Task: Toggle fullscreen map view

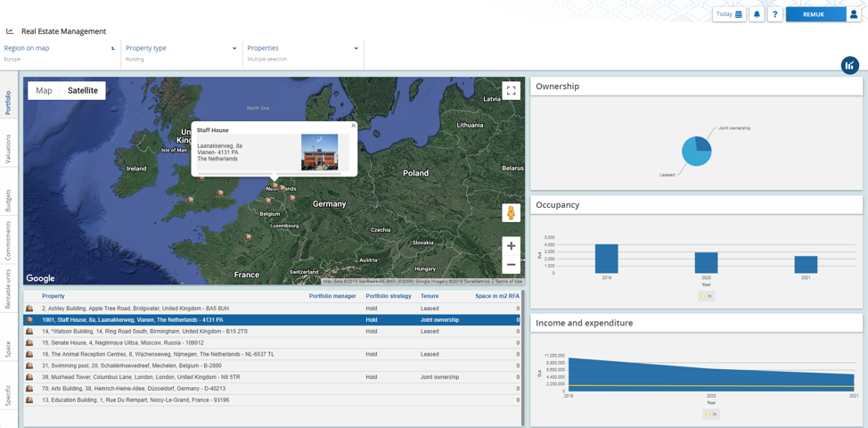Action: pos(511,90)
